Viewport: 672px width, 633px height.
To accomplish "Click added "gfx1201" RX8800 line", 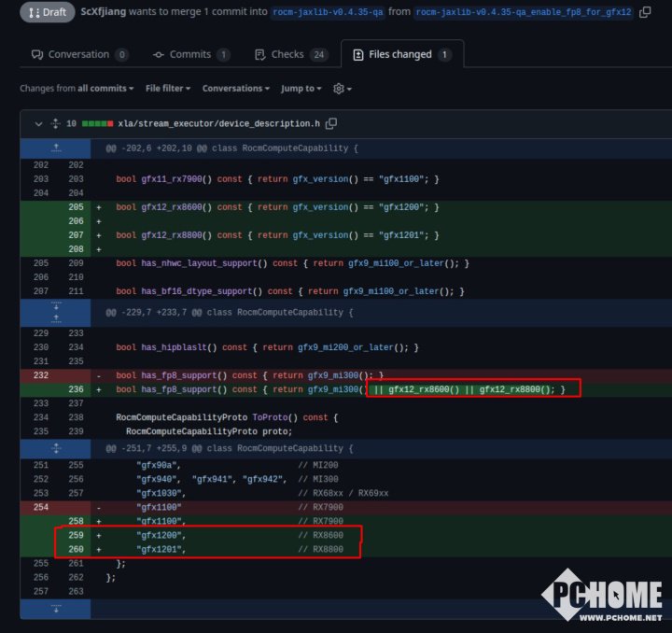I will tap(240, 549).
